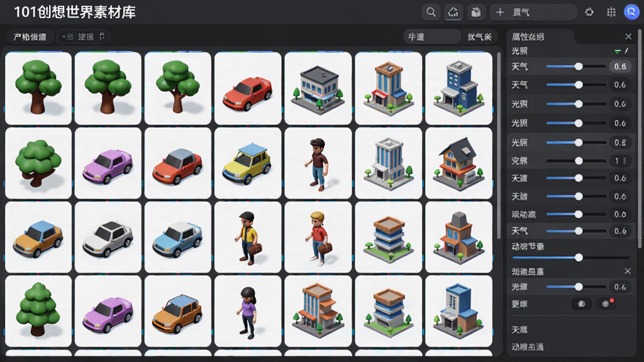The width and height of the screenshot is (644, 362).
Task: Select the woman in purple shirt thumbnail
Action: click(x=248, y=311)
